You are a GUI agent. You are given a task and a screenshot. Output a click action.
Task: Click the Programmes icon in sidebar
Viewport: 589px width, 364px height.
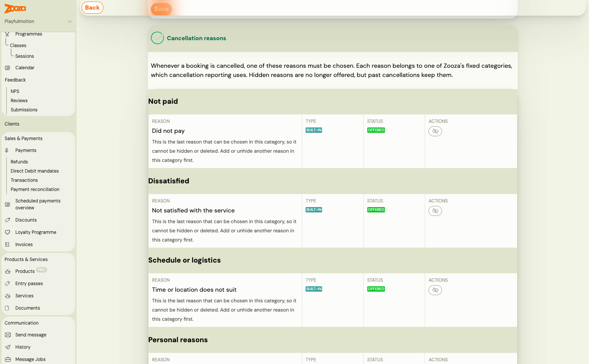7,34
